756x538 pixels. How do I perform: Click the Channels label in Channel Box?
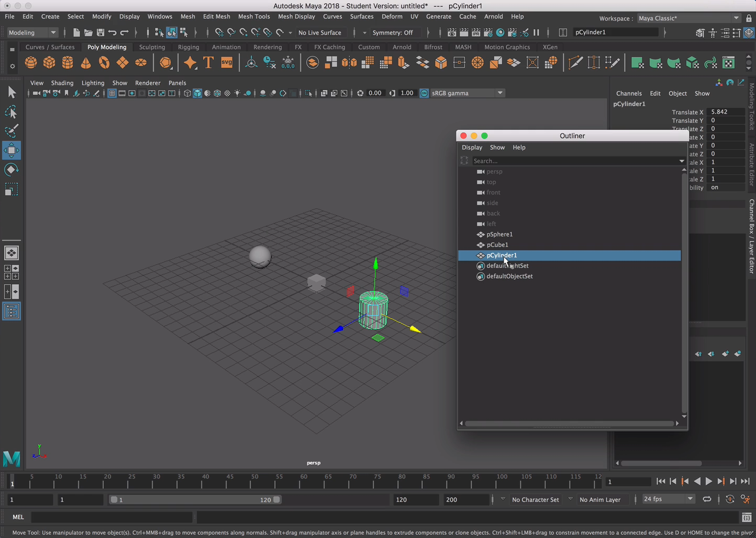pos(629,93)
